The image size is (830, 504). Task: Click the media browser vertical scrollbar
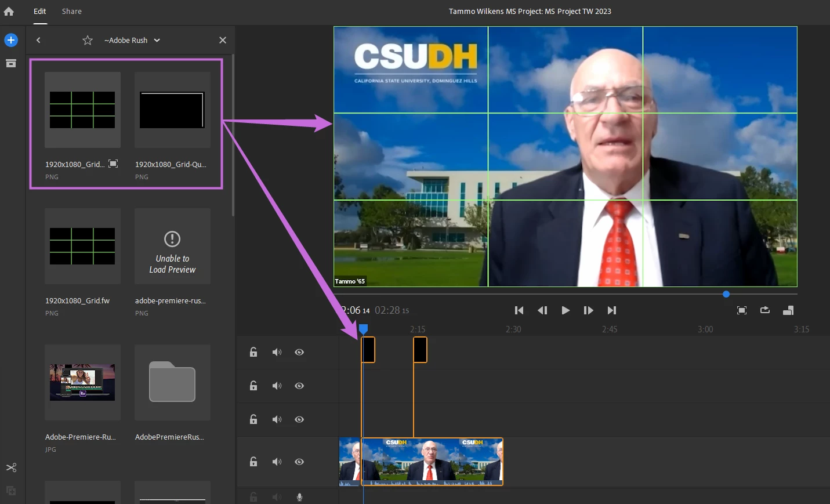(233, 135)
